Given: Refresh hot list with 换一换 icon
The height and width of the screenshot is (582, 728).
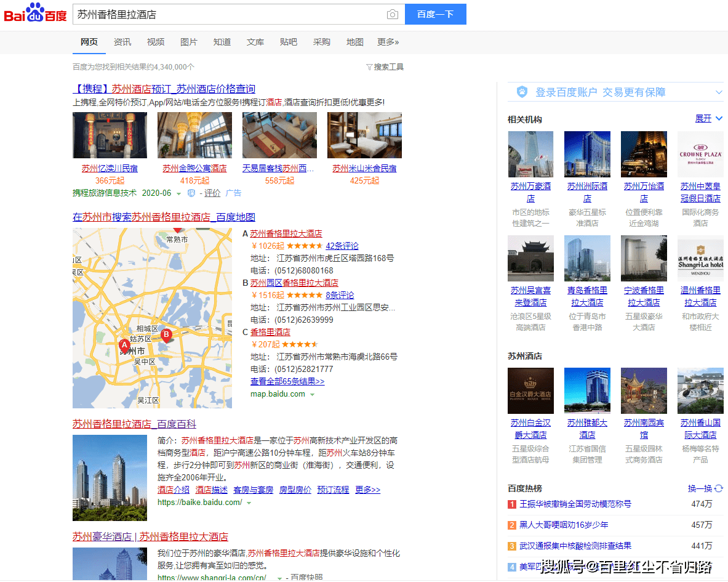Looking at the screenshot, I should pyautogui.click(x=719, y=488).
